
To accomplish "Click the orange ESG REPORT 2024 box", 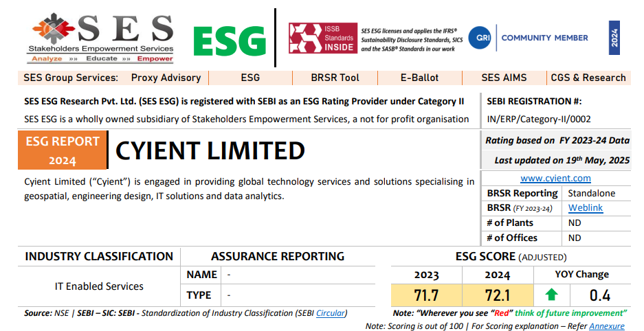I will [63, 150].
